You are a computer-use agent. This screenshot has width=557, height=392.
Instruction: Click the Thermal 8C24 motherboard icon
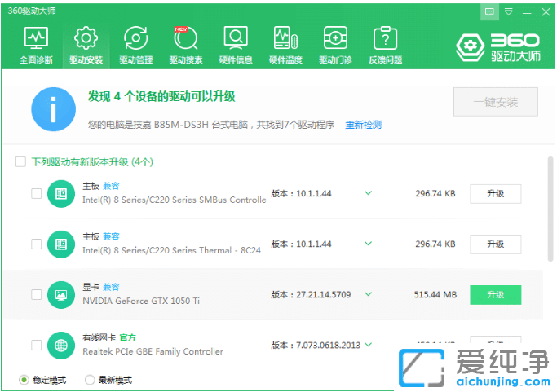coord(61,244)
